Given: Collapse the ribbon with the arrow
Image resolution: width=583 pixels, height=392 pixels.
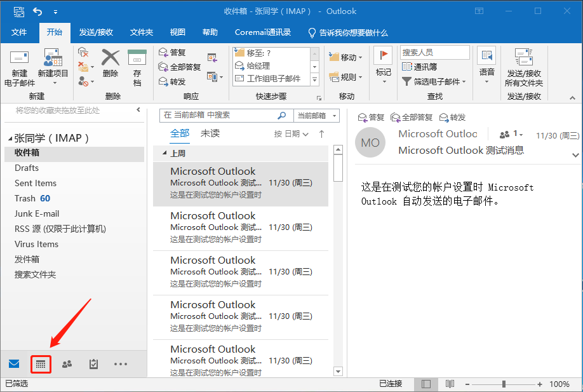Looking at the screenshot, I should point(572,98).
